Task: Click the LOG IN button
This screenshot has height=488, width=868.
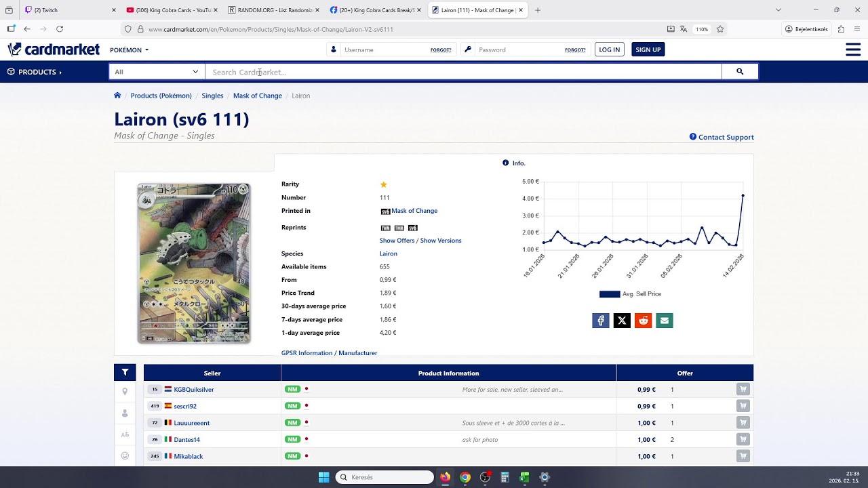Action: [x=609, y=49]
